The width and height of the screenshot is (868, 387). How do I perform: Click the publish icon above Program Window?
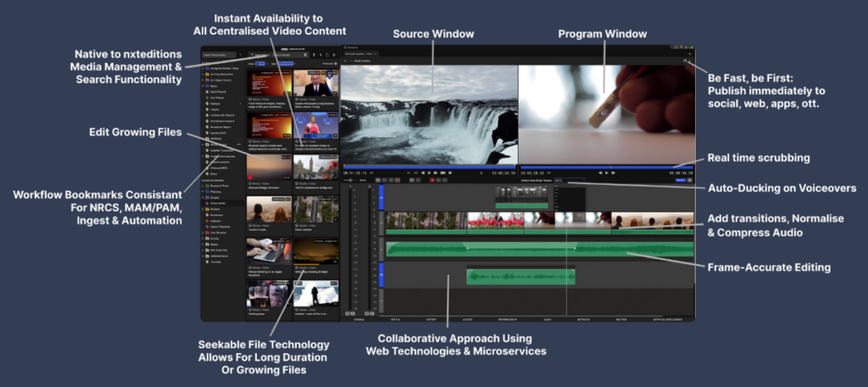[687, 61]
